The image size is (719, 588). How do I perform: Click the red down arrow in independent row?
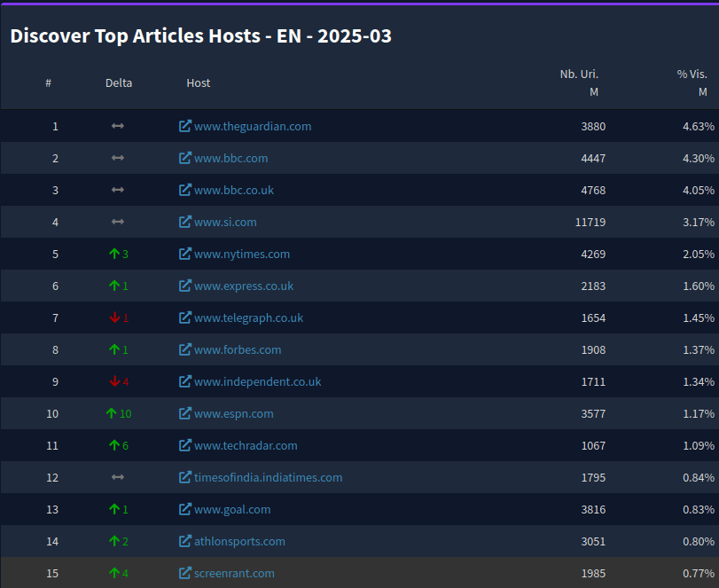(x=114, y=381)
